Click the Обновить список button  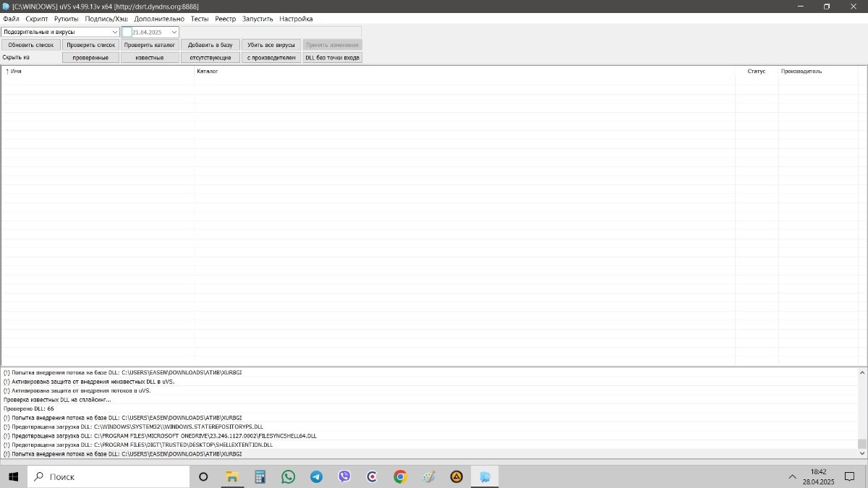pos(30,45)
